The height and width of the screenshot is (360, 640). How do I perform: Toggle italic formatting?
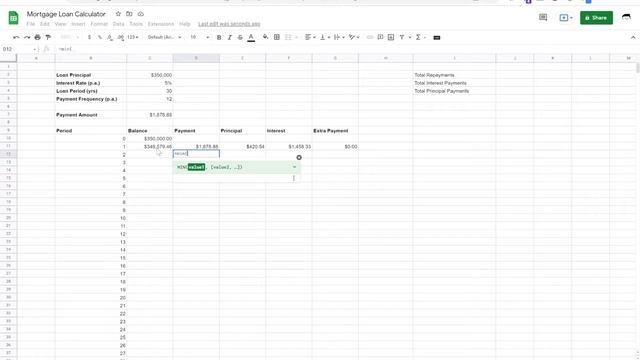click(x=229, y=37)
